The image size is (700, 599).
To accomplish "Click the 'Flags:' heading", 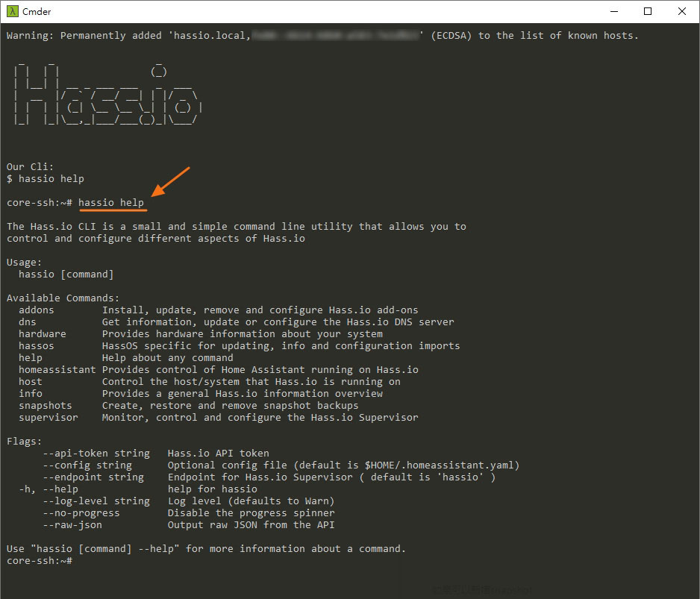I will 24,442.
